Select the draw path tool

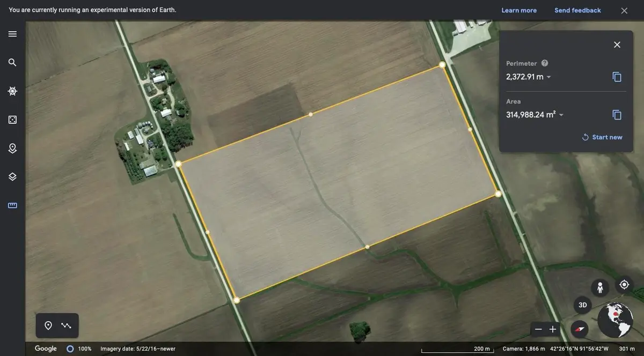point(65,325)
